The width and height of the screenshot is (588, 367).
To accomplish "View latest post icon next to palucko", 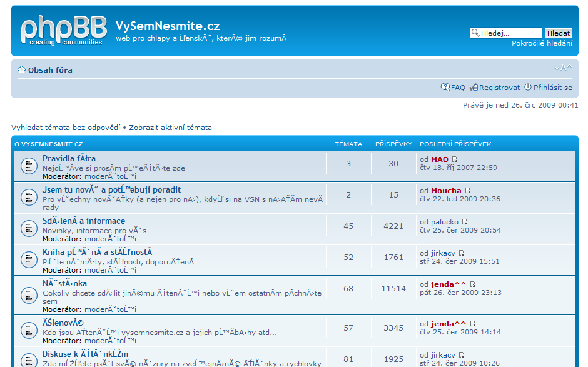I will pyautogui.click(x=465, y=222).
